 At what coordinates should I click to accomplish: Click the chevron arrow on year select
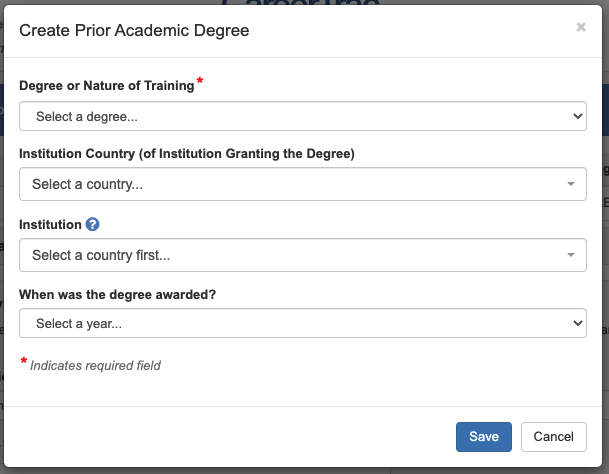(577, 323)
